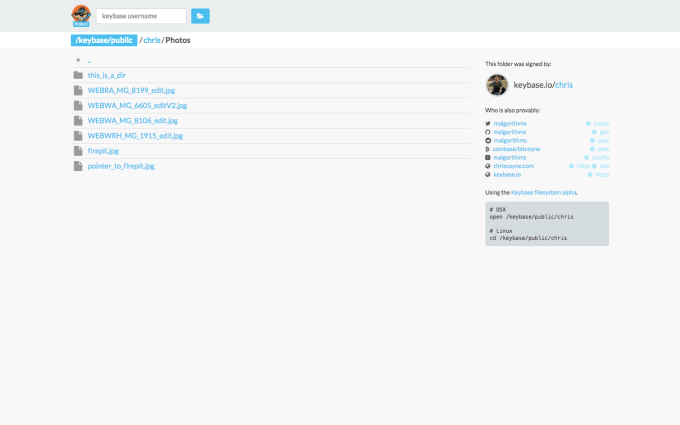Open the keybase.io website link

(507, 174)
